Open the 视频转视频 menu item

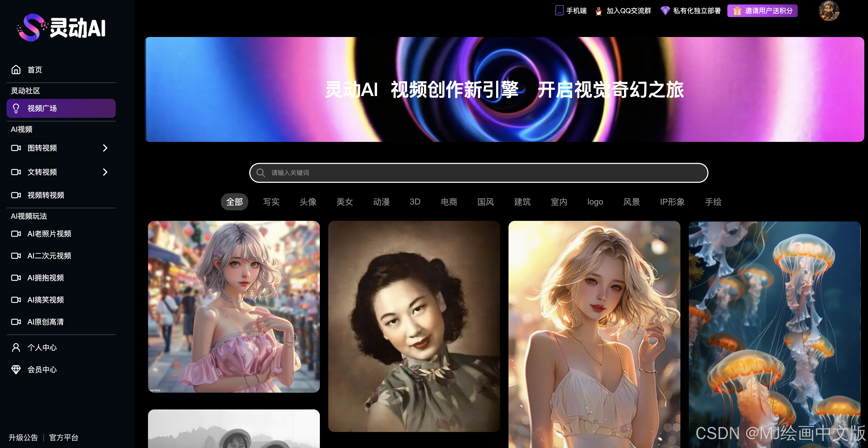46,195
